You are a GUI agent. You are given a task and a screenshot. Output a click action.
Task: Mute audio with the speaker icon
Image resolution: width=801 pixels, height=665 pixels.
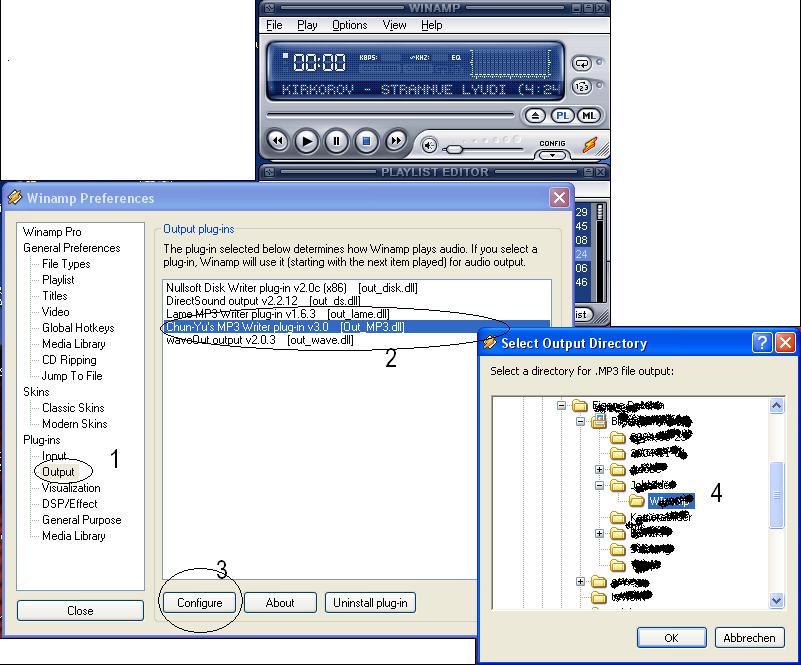coord(430,146)
